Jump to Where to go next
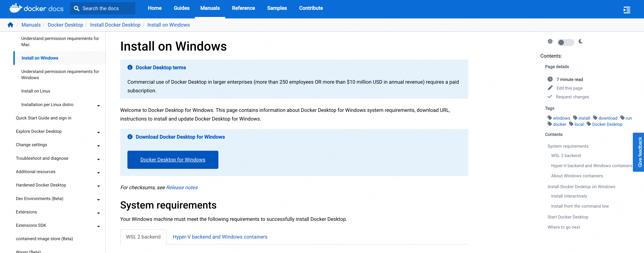The height and width of the screenshot is (253, 644). [563, 227]
